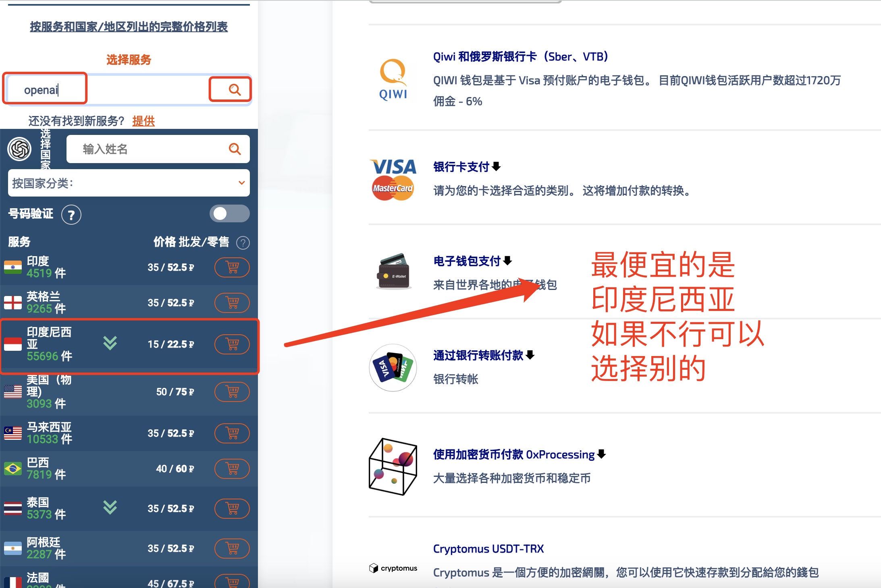Viewport: 881px width, 588px height.
Task: Click the India row cart icon
Action: (232, 267)
